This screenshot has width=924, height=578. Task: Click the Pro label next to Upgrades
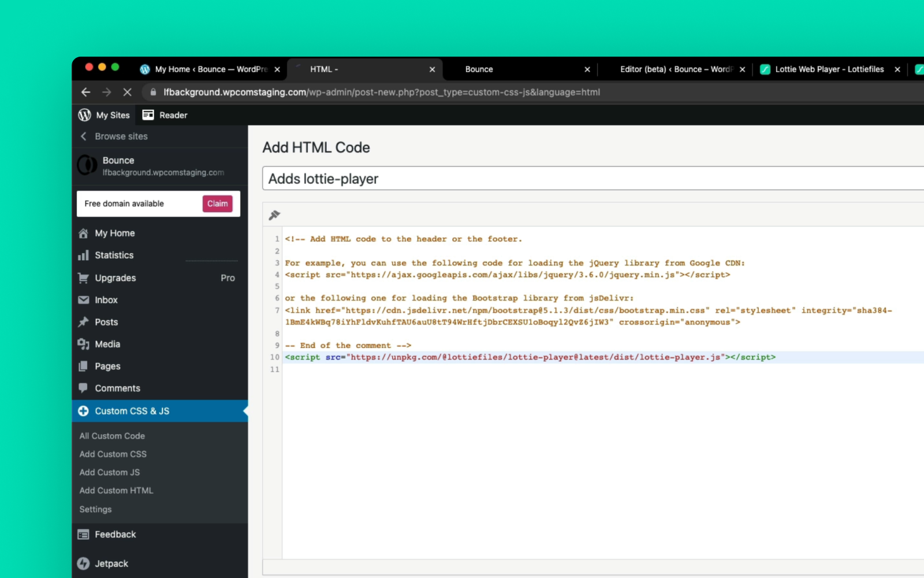coord(228,278)
